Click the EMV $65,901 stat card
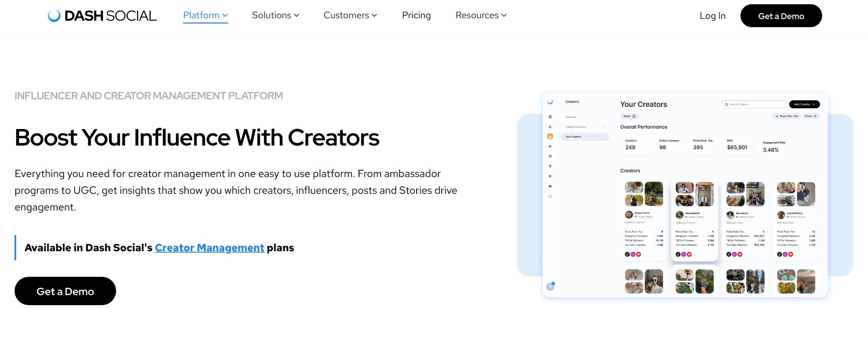 pyautogui.click(x=737, y=145)
